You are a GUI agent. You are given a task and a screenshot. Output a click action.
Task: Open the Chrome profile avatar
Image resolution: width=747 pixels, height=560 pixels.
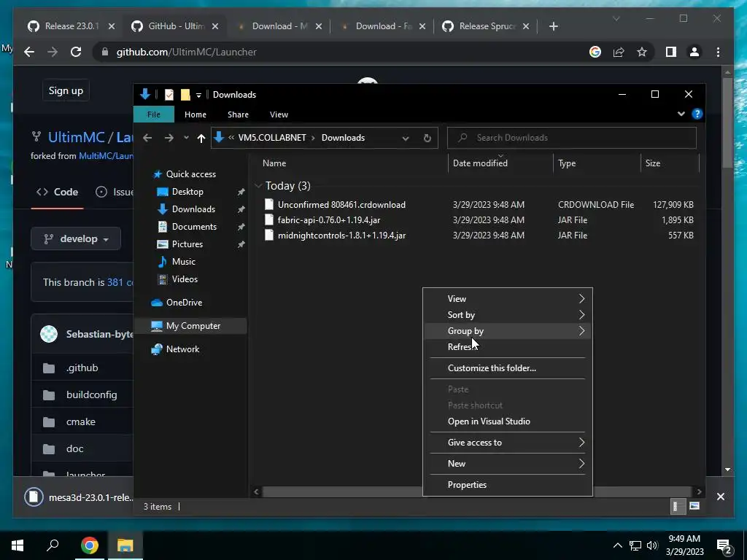tap(694, 52)
